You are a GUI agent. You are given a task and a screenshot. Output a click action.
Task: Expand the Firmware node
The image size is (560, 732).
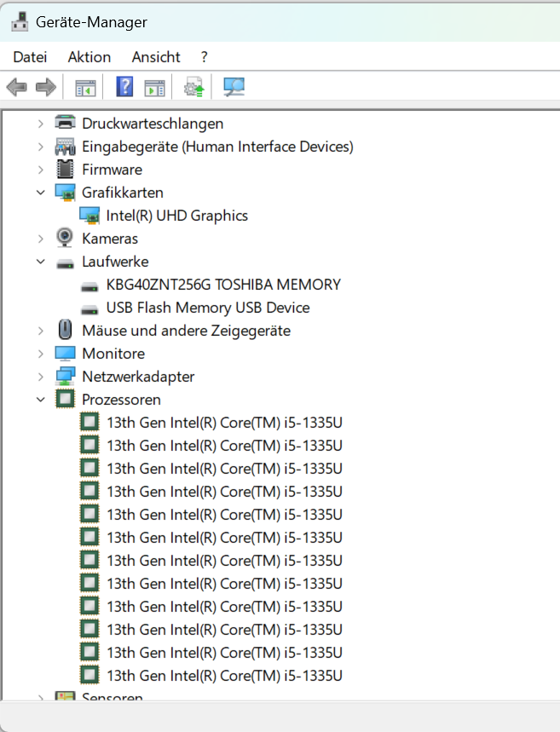pos(41,170)
